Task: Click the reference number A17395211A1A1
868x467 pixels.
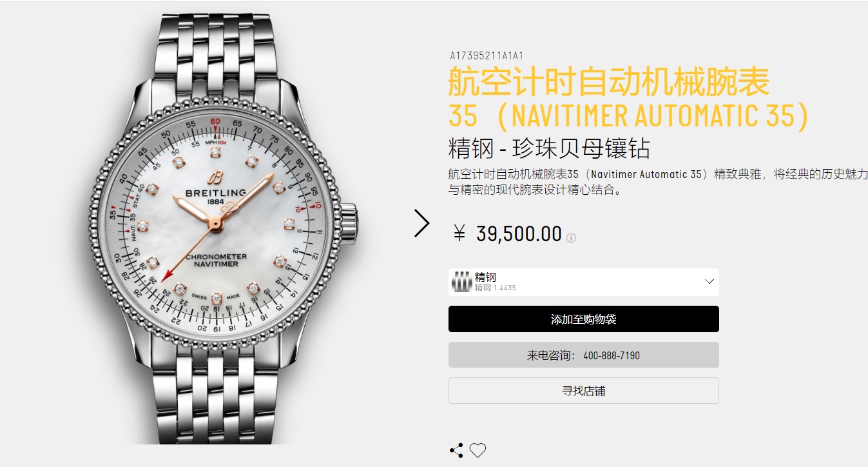Action: coord(487,56)
